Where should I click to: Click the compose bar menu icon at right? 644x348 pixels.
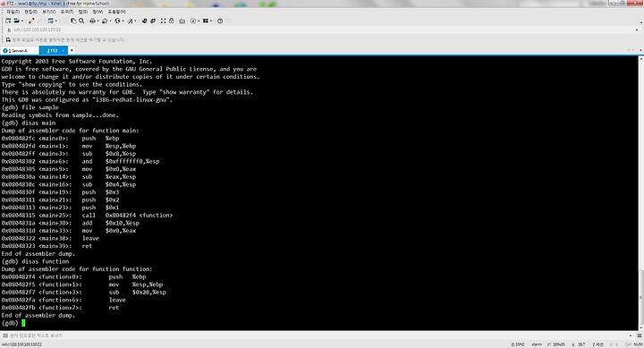tap(640, 335)
